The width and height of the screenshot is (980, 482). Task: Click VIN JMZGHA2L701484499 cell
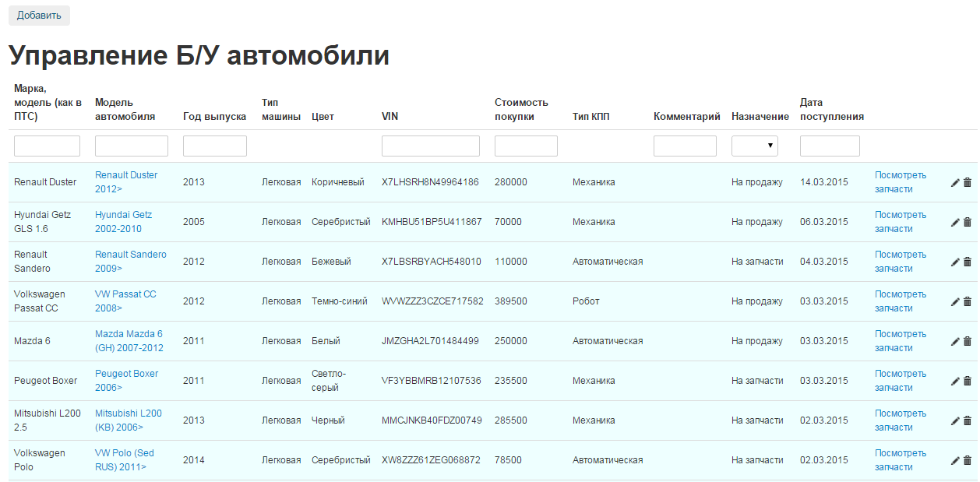tap(430, 341)
